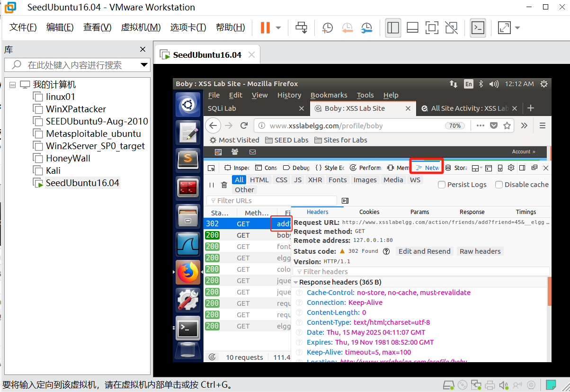Open the 虚拟机(M) menu
Viewport: 570px width, 392px height.
pos(141,27)
